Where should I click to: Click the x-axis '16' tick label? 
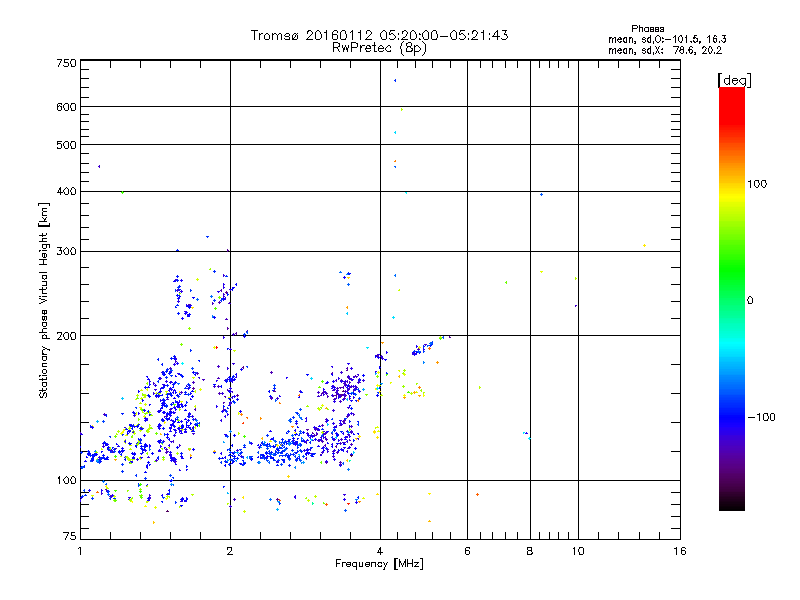(680, 551)
